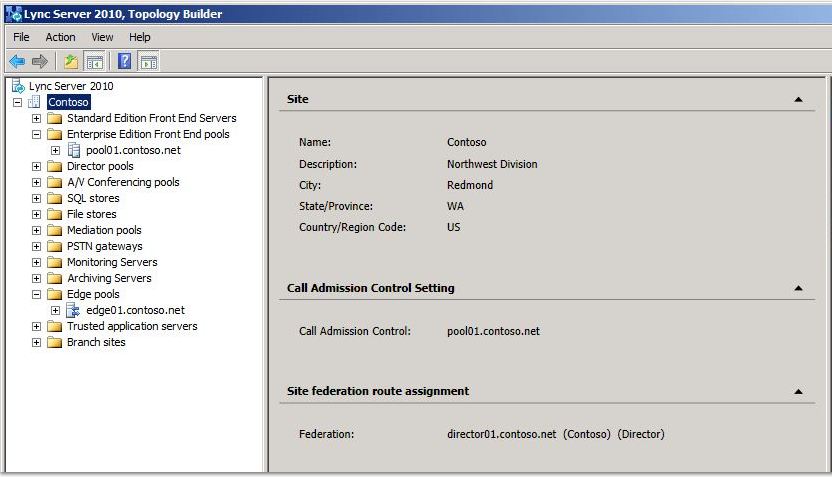Click the WA State/Province value
The image size is (832, 477).
point(455,206)
